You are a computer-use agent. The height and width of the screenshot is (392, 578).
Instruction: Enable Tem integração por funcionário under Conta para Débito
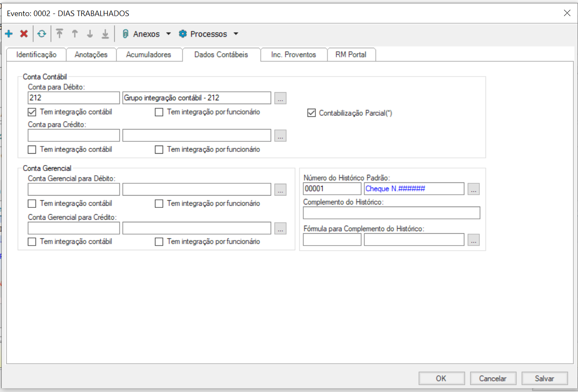[159, 112]
